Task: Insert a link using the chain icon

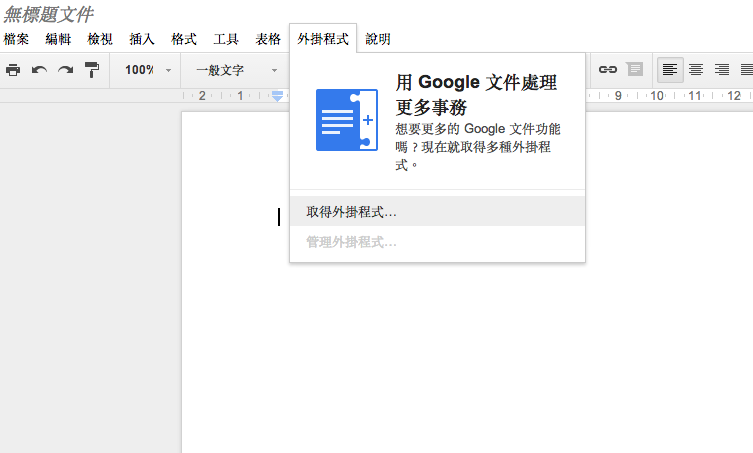Action: (607, 70)
